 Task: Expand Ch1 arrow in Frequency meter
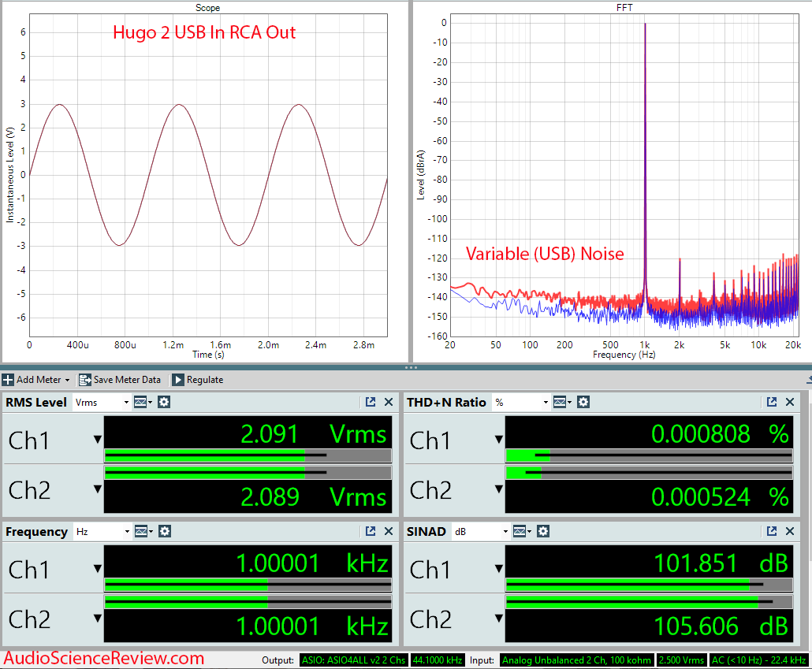[x=97, y=569]
